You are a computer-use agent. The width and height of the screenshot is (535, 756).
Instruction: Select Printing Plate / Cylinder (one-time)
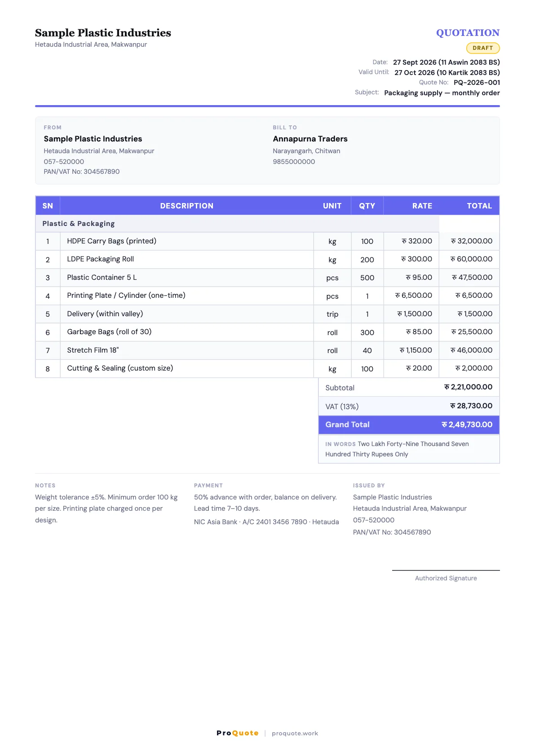[126, 296]
